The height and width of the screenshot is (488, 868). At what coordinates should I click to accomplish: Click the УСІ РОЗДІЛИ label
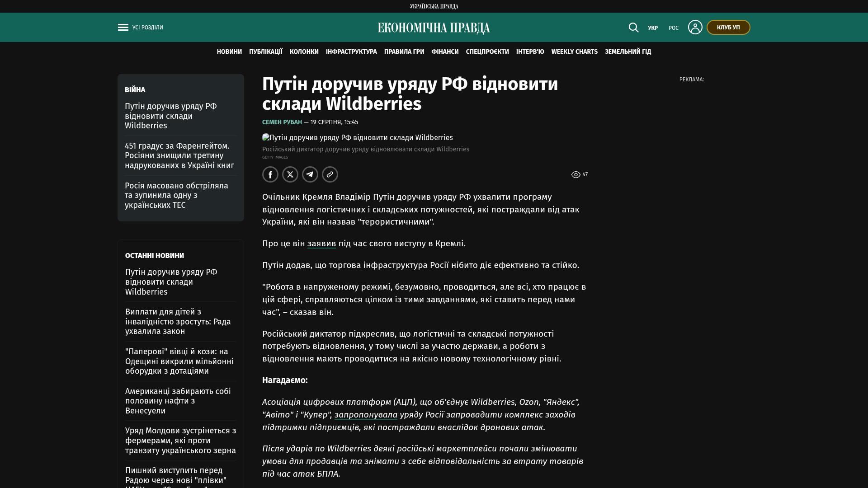(x=148, y=28)
